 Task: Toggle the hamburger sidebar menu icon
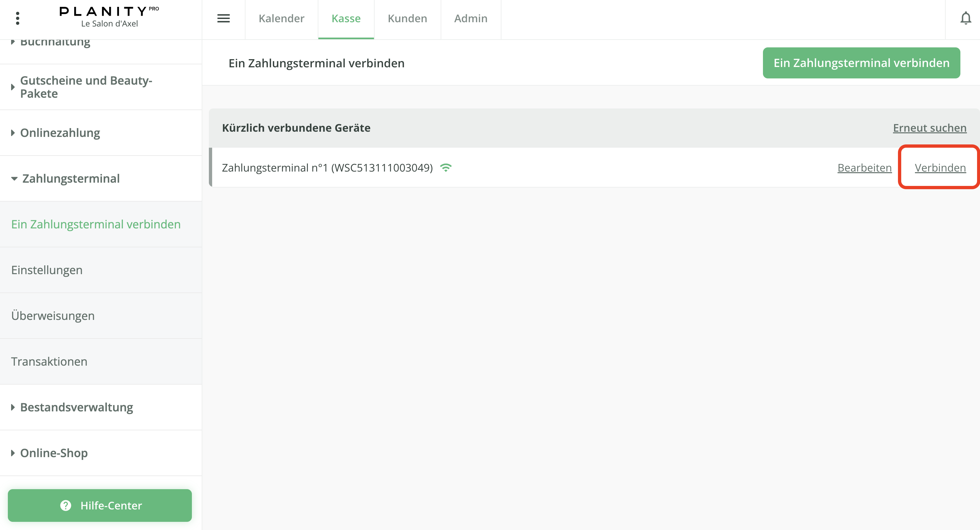pyautogui.click(x=223, y=18)
